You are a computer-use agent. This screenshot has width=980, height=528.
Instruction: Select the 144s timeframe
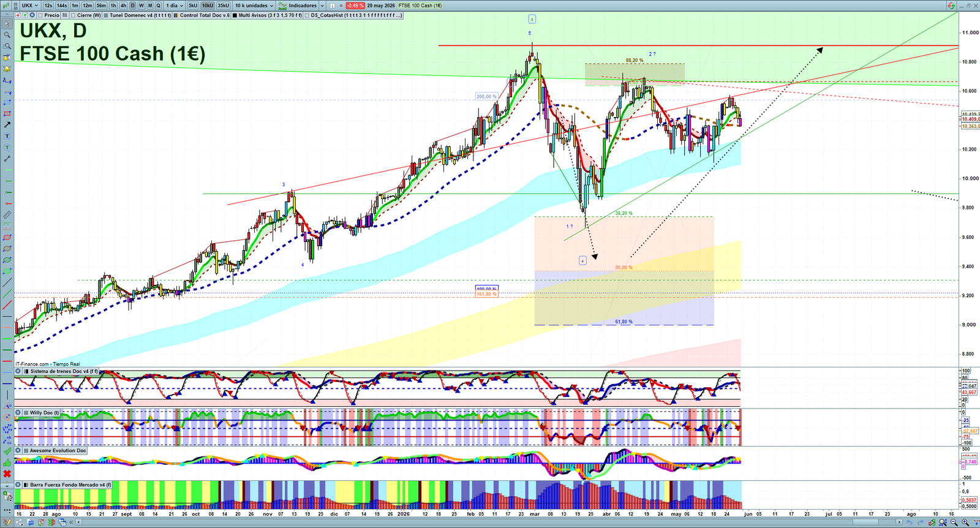tap(62, 6)
